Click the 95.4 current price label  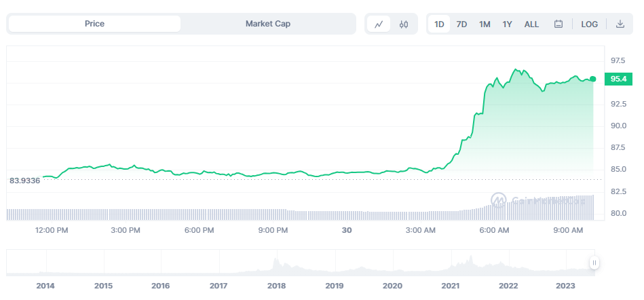618,79
